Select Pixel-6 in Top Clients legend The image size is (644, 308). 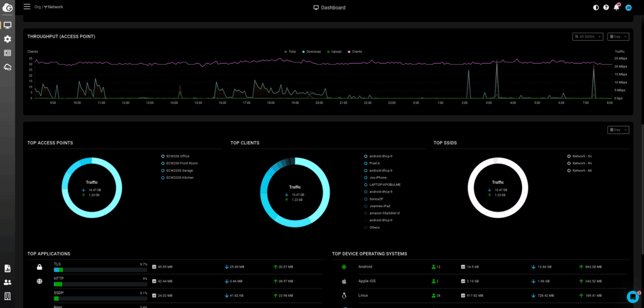tap(375, 163)
